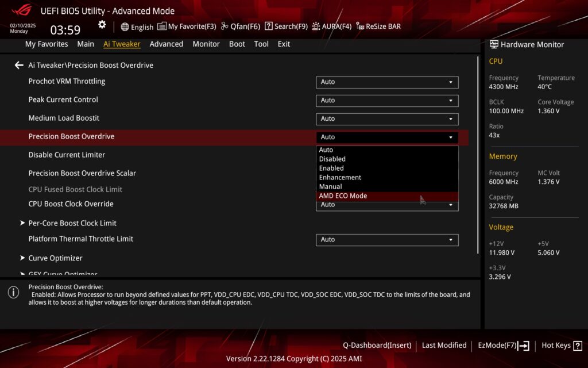Open My Favorite (F3) from toolbar
Viewport: 588px width, 368px height.
[x=187, y=26]
